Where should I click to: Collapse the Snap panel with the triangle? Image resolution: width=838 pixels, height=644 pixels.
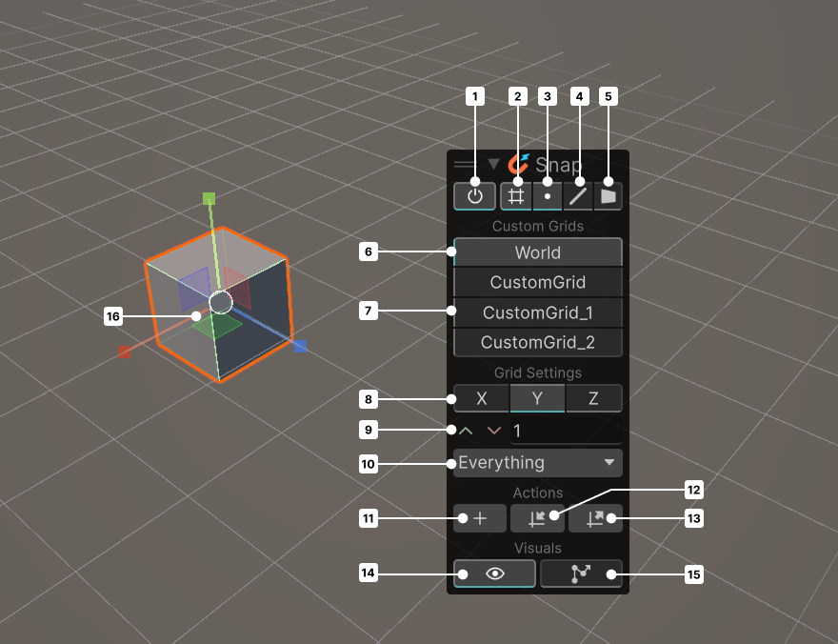click(x=493, y=165)
